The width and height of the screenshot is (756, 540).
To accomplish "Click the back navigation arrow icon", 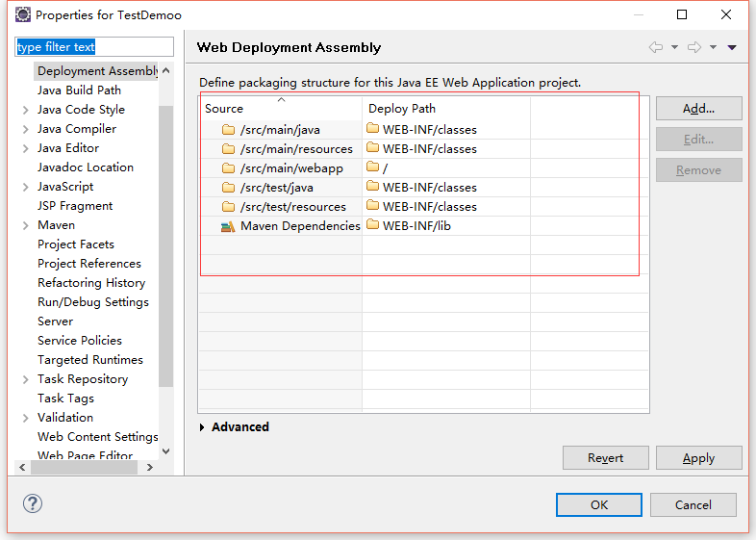I will coord(656,47).
